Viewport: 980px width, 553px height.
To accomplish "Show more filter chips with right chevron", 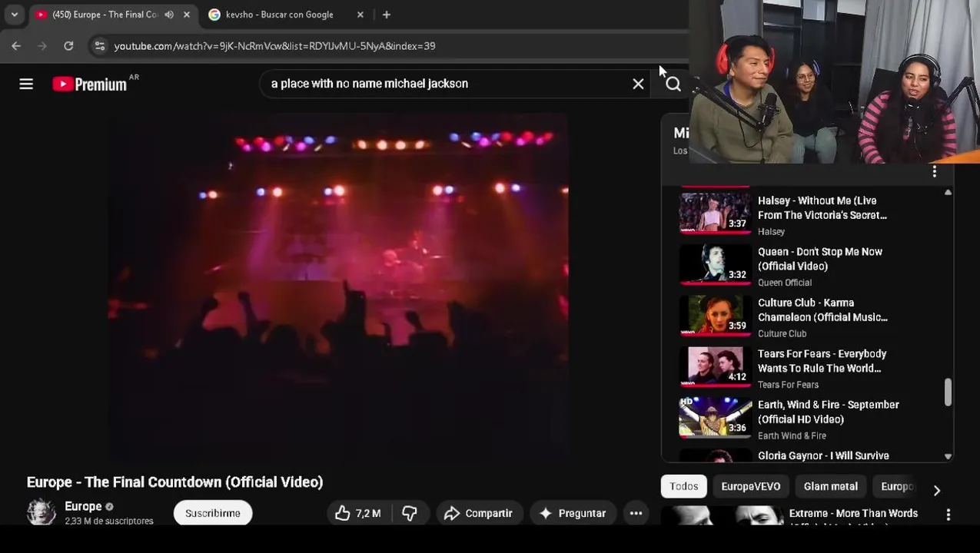I will pyautogui.click(x=936, y=490).
